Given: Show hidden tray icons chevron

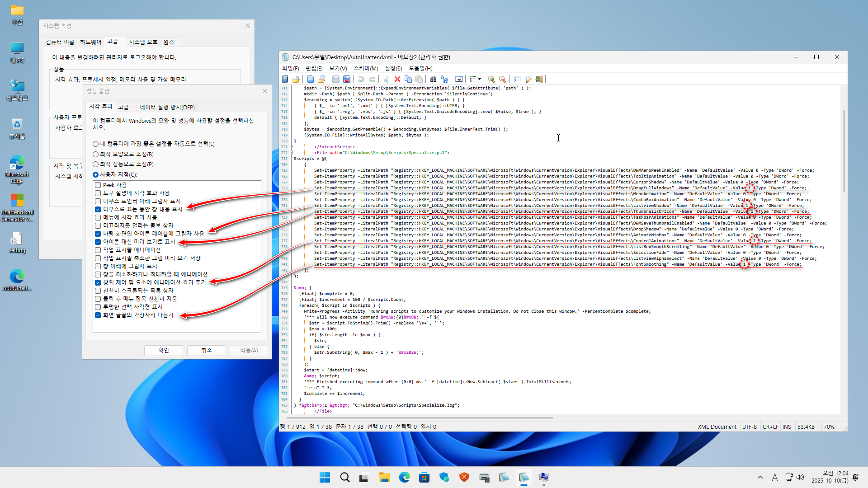Looking at the screenshot, I should click(x=760, y=477).
